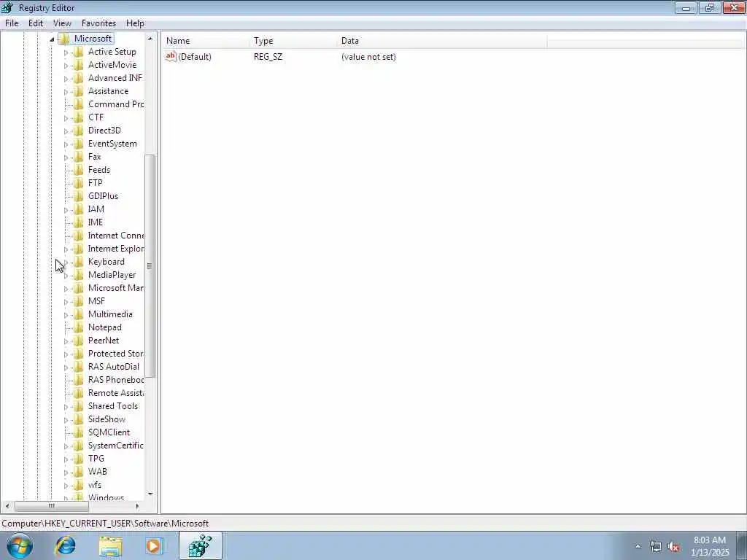The image size is (747, 560).
Task: Open the Edit menu
Action: 36,23
